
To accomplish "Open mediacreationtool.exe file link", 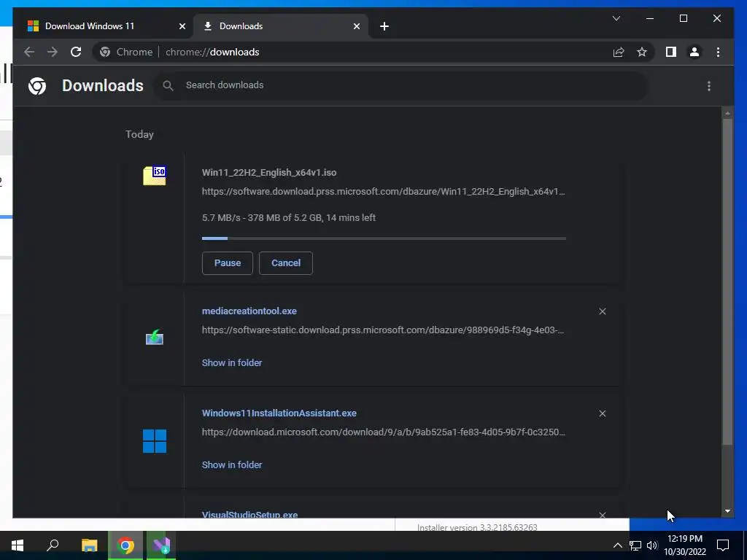I will [249, 311].
